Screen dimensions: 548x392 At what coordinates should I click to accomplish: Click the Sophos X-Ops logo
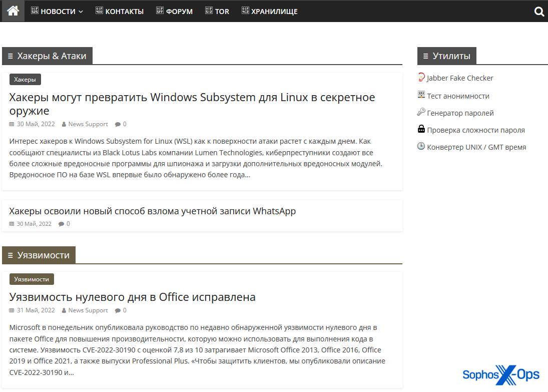[500, 374]
